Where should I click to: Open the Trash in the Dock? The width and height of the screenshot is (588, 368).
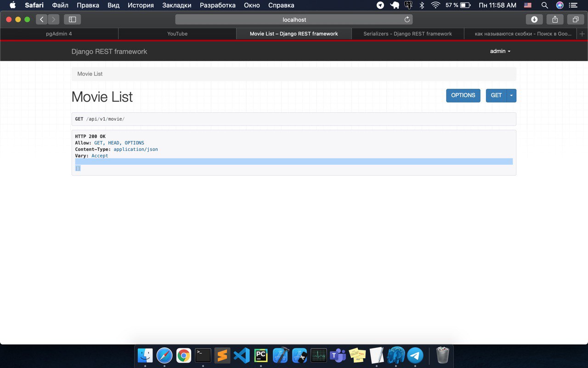coord(442,355)
